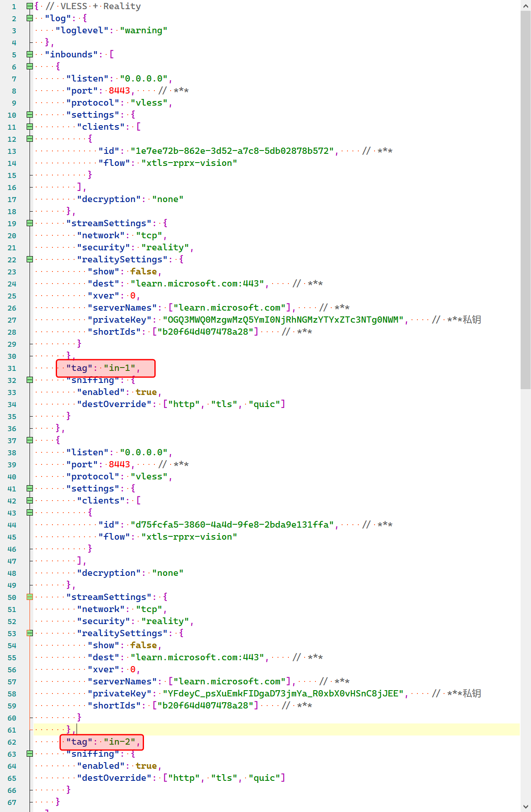Click the vertical scrollbar thumb

tap(526, 200)
